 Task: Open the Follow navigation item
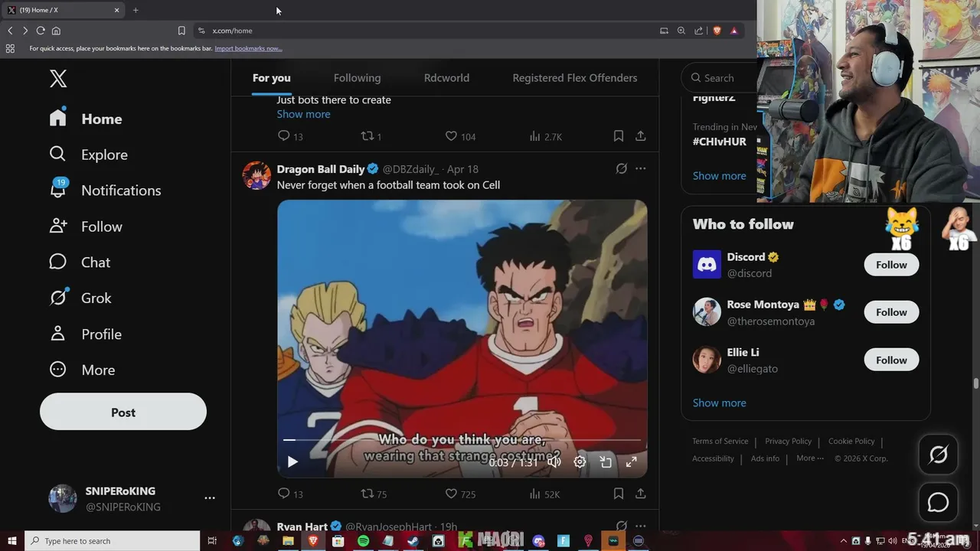click(86, 227)
